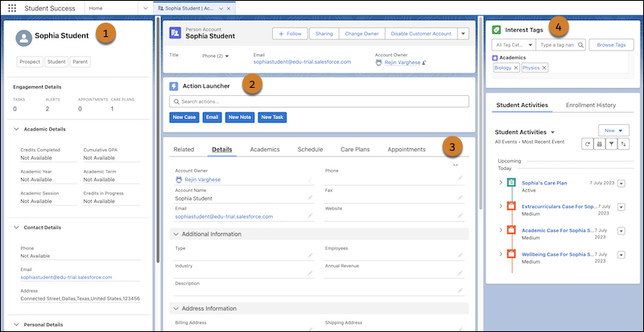Remove the Biology interest tag
The width and height of the screenshot is (644, 332).
pos(515,68)
